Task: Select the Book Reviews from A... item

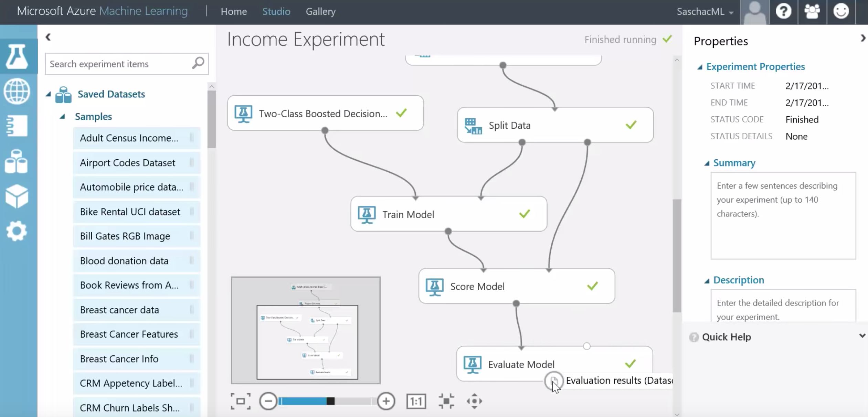Action: pyautogui.click(x=137, y=285)
